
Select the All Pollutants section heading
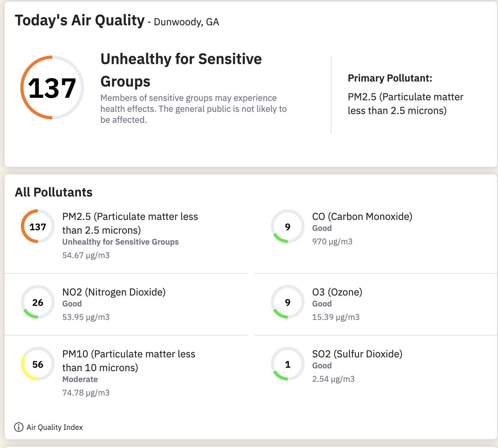[54, 192]
